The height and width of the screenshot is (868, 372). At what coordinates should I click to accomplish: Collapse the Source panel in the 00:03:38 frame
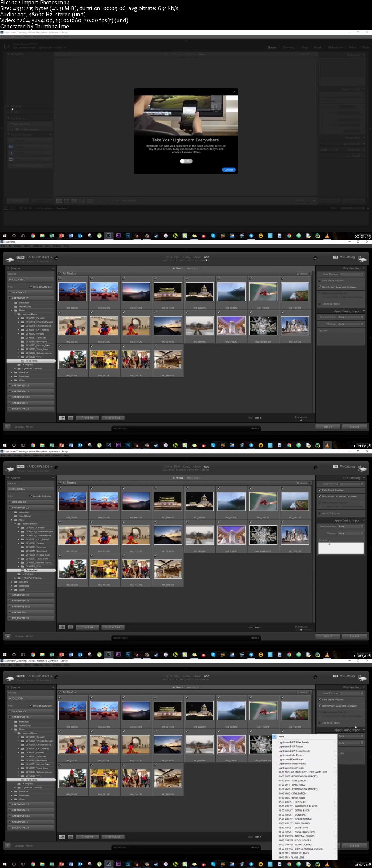point(8,268)
